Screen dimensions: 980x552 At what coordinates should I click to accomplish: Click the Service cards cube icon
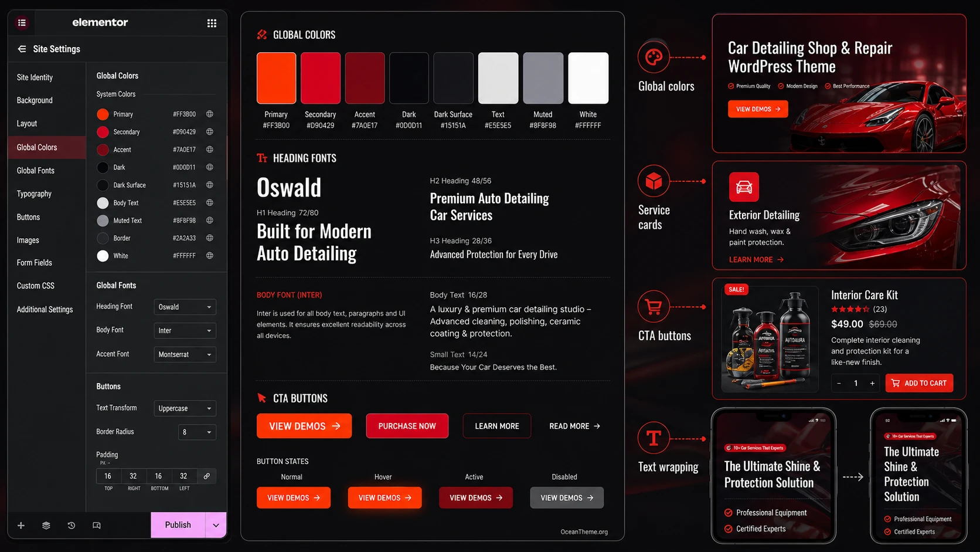[654, 181]
